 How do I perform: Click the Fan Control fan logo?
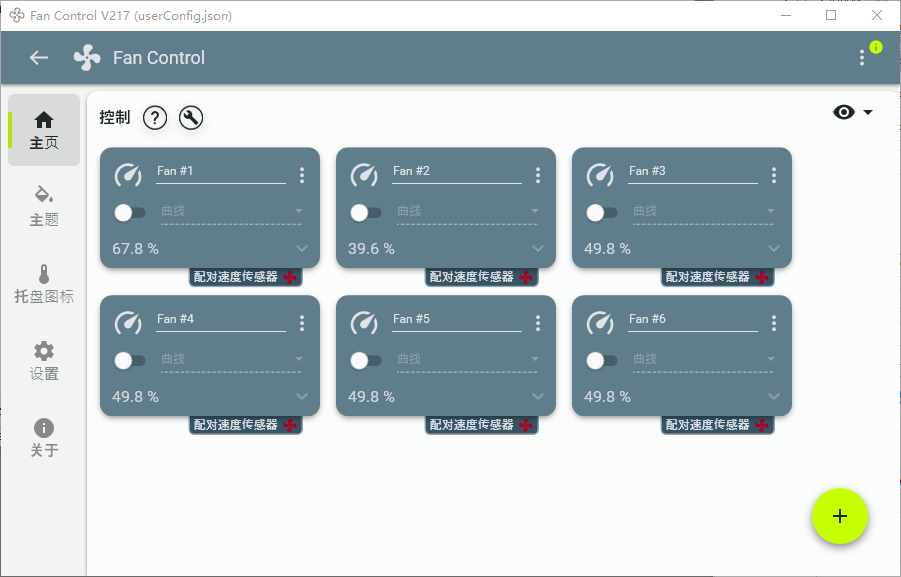tap(87, 57)
